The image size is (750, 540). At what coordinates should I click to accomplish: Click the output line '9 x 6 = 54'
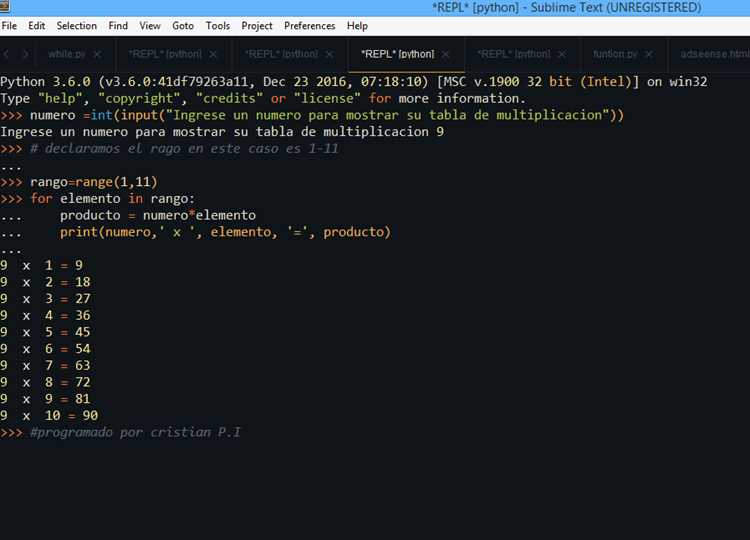point(45,349)
